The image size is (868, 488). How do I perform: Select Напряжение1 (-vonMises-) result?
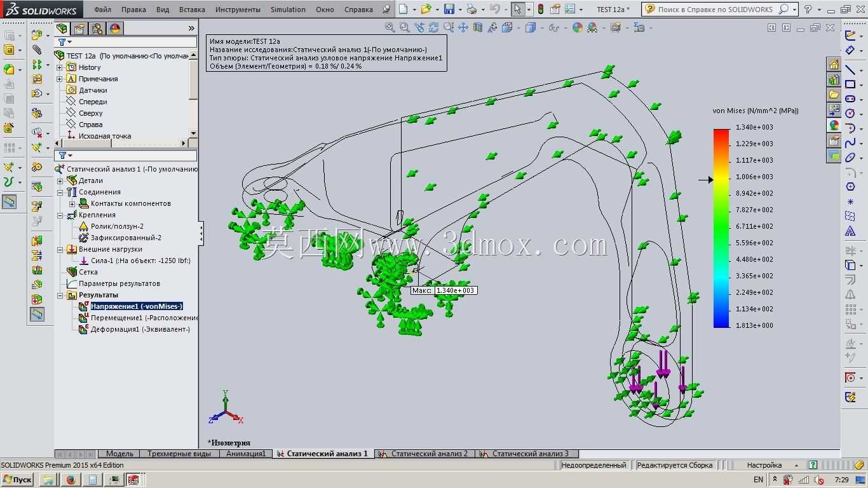tap(136, 306)
